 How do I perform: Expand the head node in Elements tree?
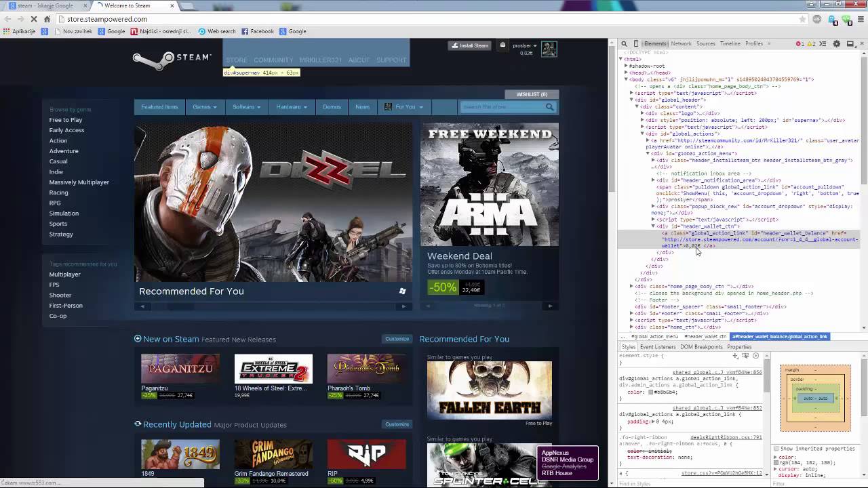(626, 73)
